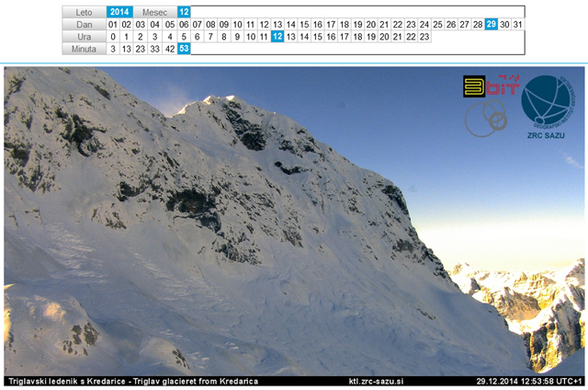Image resolution: width=588 pixels, height=390 pixels.
Task: Click the gray gears watermark logo
Action: coord(484,119)
